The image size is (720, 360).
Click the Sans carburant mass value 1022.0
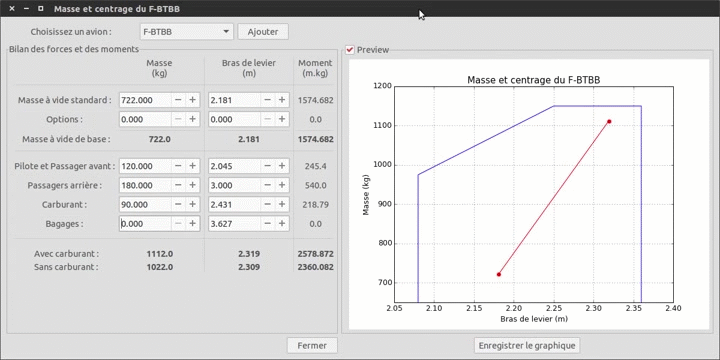(x=160, y=267)
